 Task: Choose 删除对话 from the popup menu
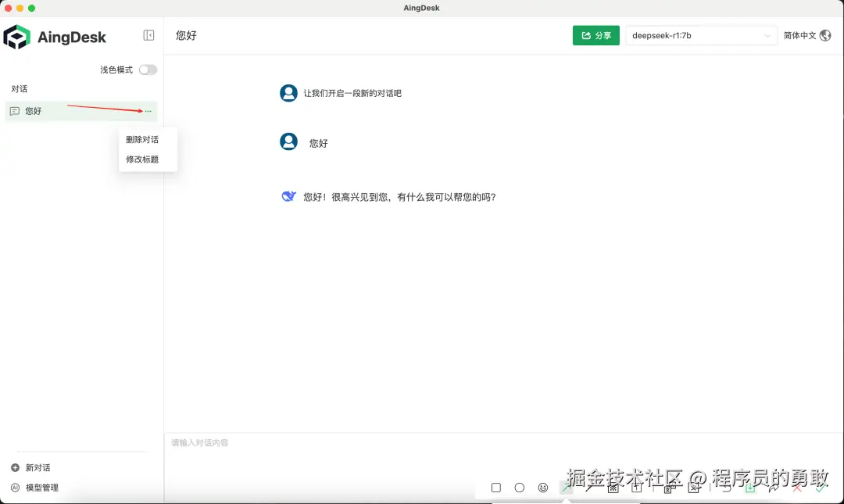142,139
